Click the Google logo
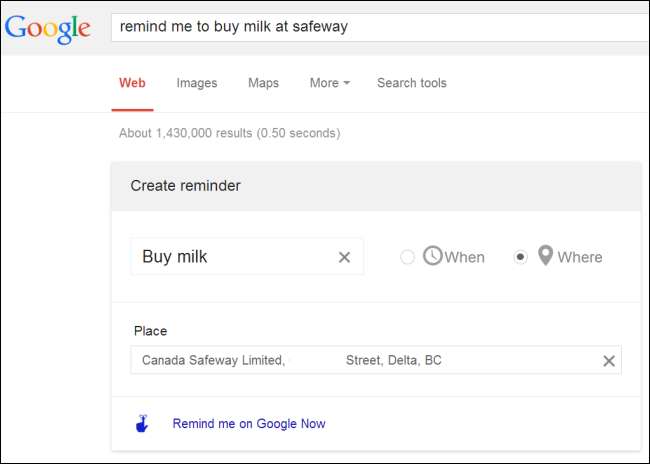The width and height of the screenshot is (650, 464). [x=47, y=29]
